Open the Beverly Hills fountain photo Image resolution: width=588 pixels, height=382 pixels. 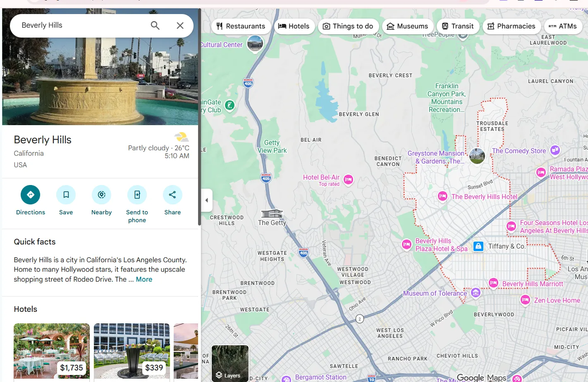point(100,81)
